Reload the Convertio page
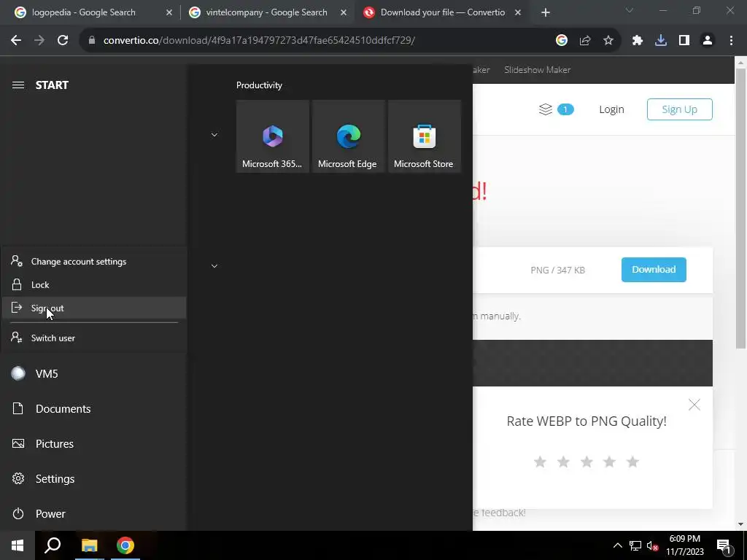747x560 pixels. pyautogui.click(x=63, y=41)
